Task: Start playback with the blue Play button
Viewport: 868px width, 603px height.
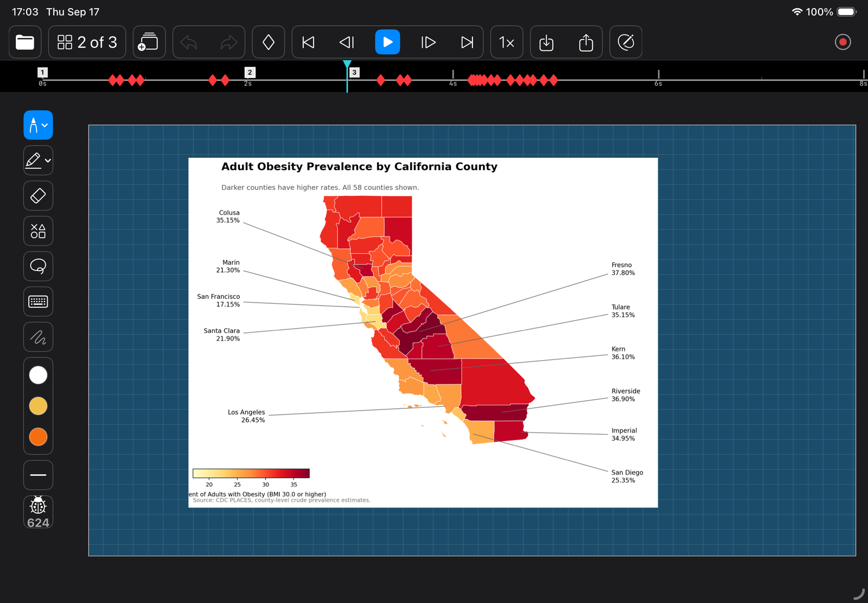Action: click(387, 42)
